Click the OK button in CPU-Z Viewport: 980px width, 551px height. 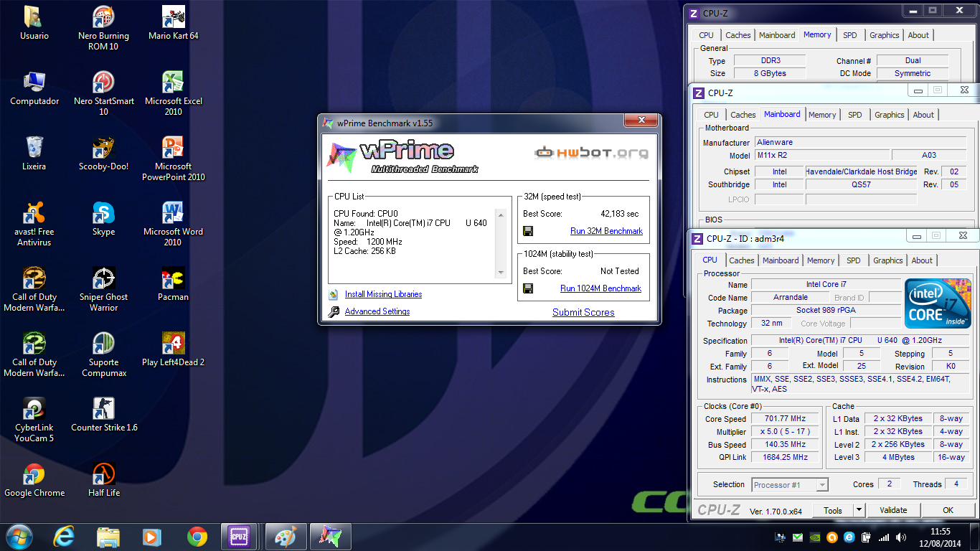(948, 510)
